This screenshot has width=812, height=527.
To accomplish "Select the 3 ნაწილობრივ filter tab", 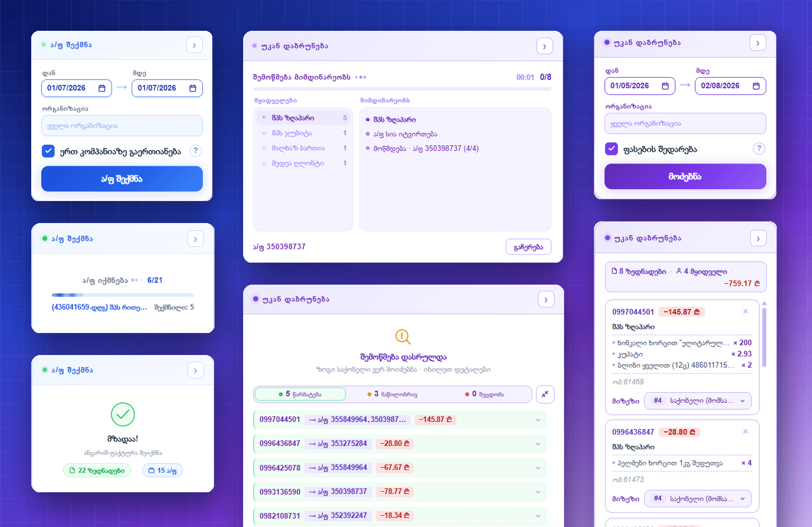I will tap(392, 394).
